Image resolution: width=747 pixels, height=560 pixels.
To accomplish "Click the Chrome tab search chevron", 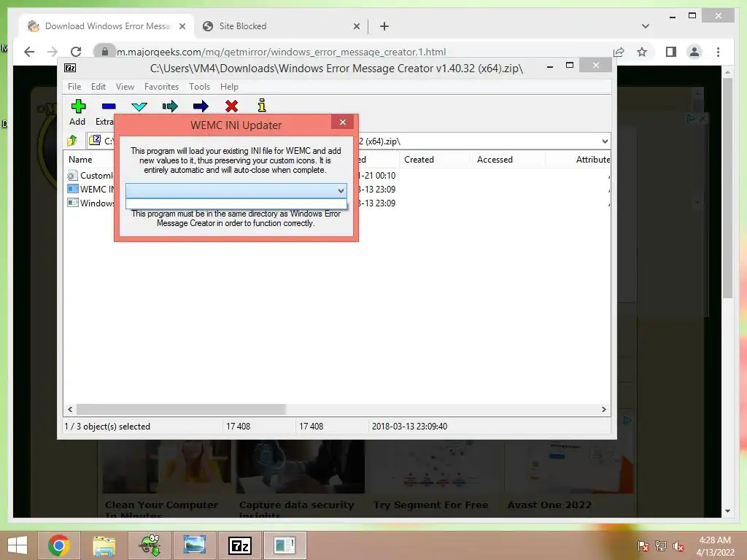I will pyautogui.click(x=646, y=26).
